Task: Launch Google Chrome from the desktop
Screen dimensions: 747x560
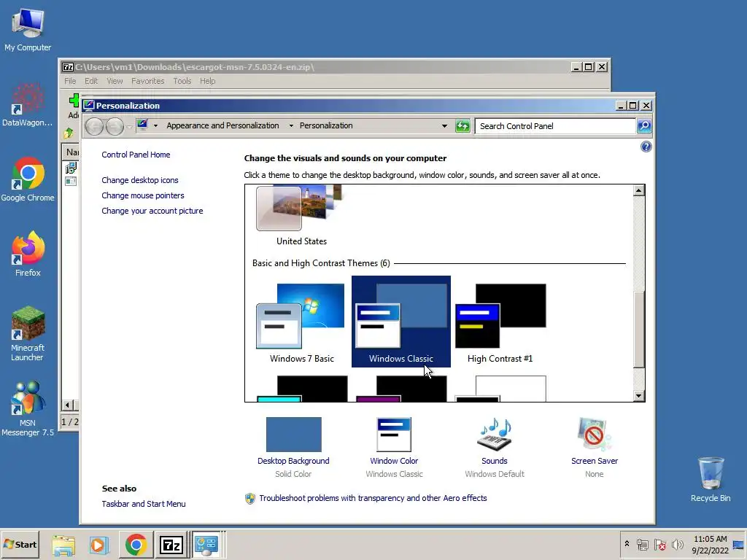Action: (28, 179)
